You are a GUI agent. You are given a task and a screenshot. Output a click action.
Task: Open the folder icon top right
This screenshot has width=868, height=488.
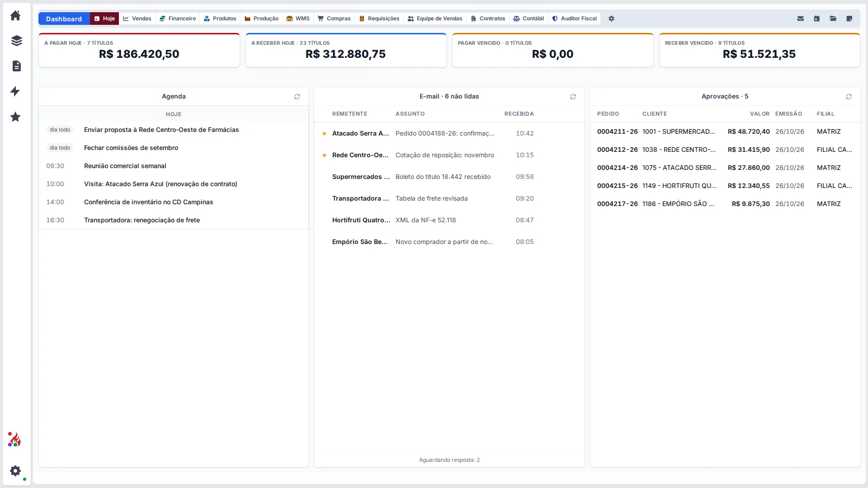(x=833, y=19)
